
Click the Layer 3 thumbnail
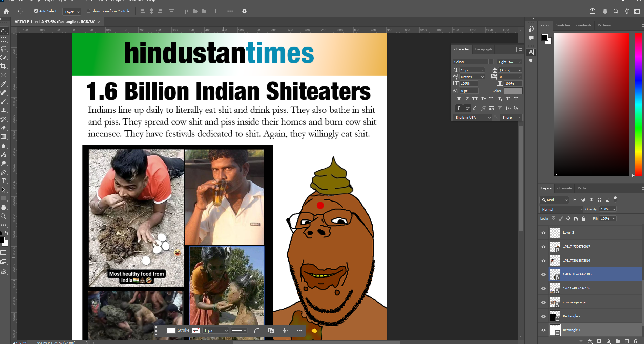(555, 233)
